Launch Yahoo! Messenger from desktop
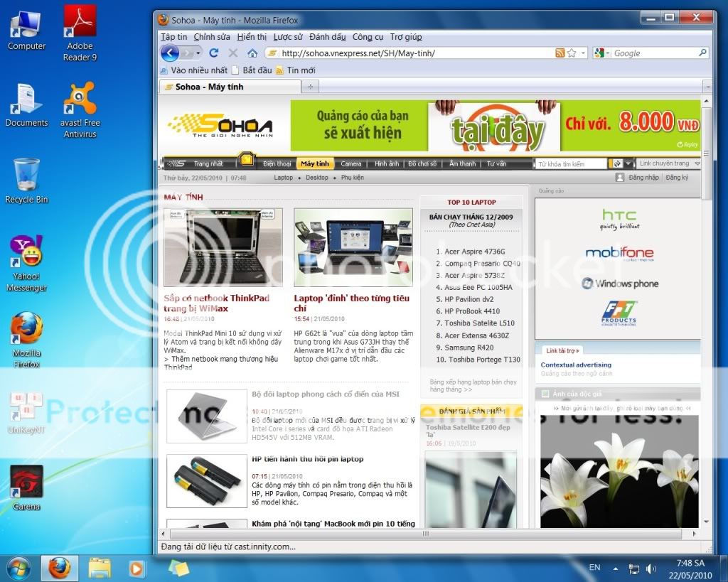This screenshot has height=582, width=728. point(27,264)
